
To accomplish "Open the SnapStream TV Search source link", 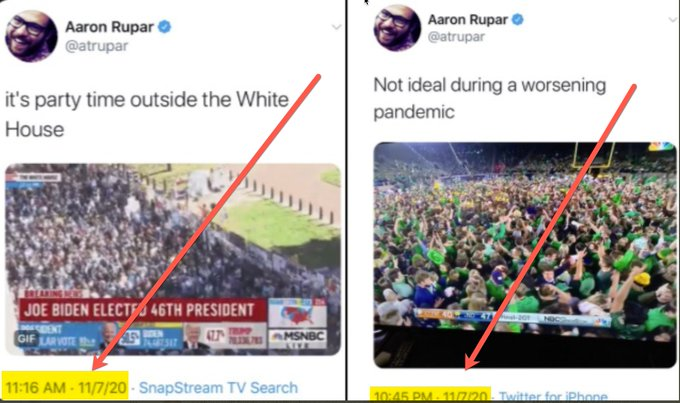I will pyautogui.click(x=218, y=387).
